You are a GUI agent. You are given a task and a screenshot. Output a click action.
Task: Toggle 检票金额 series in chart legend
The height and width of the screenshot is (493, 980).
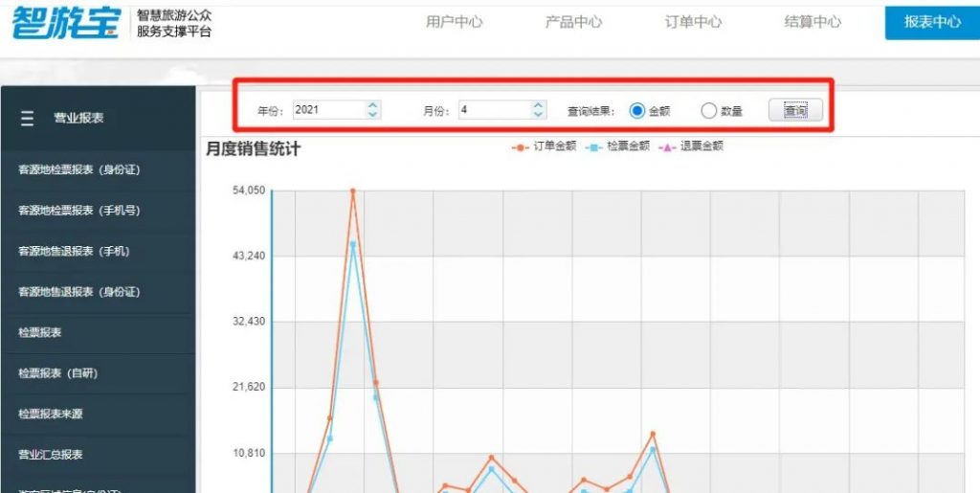tap(617, 146)
